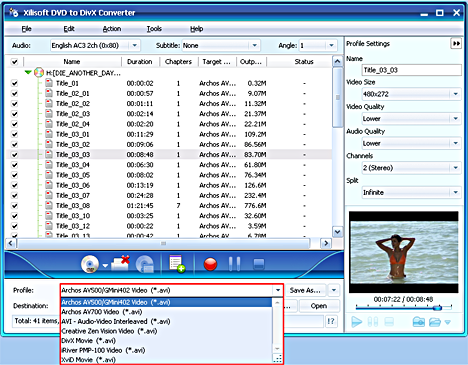Stop conversion with the square button

click(259, 264)
